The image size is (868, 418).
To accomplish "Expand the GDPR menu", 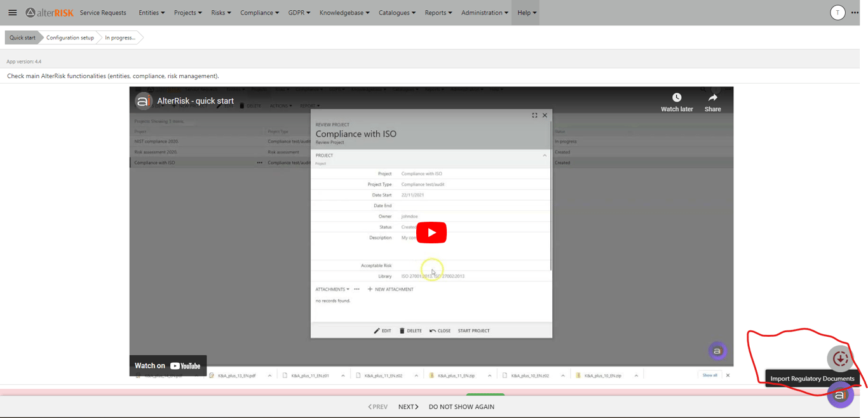I will click(299, 13).
